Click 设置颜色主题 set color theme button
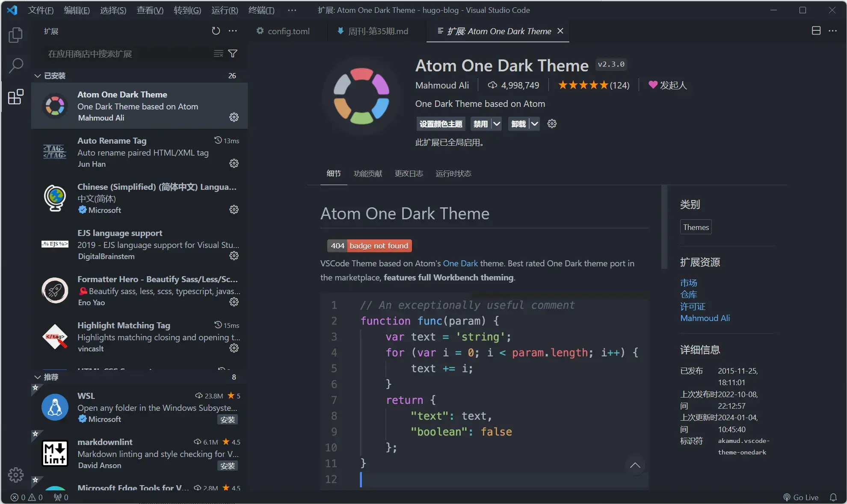The height and width of the screenshot is (504, 847). [441, 124]
